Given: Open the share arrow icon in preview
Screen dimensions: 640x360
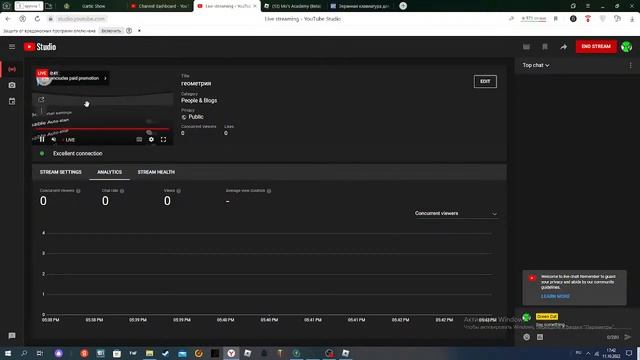Looking at the screenshot, I should (41, 100).
